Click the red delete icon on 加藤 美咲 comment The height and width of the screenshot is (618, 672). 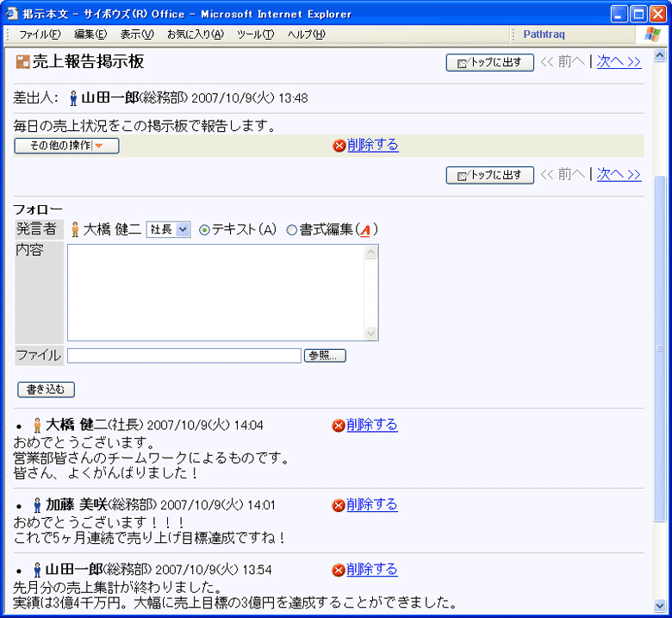click(338, 505)
